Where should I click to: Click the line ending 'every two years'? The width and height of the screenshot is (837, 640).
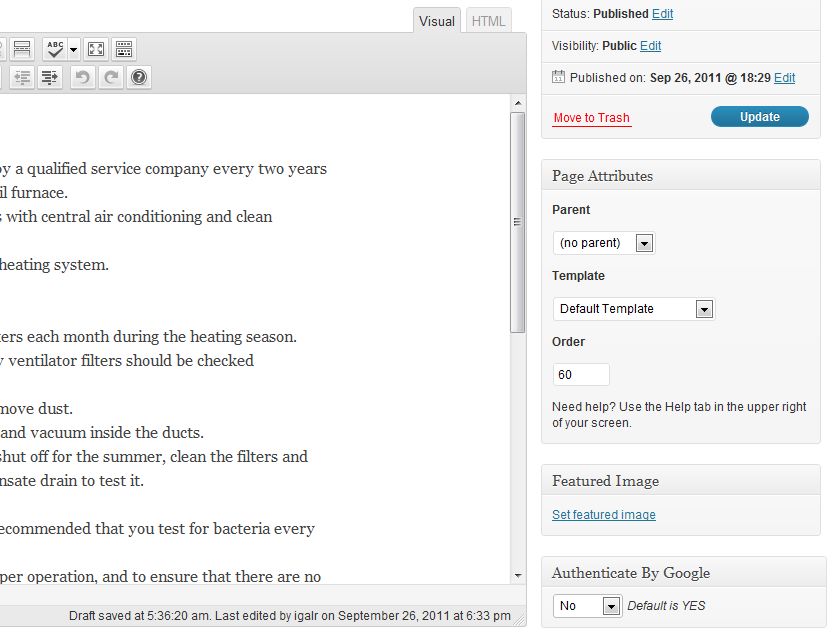(x=163, y=169)
